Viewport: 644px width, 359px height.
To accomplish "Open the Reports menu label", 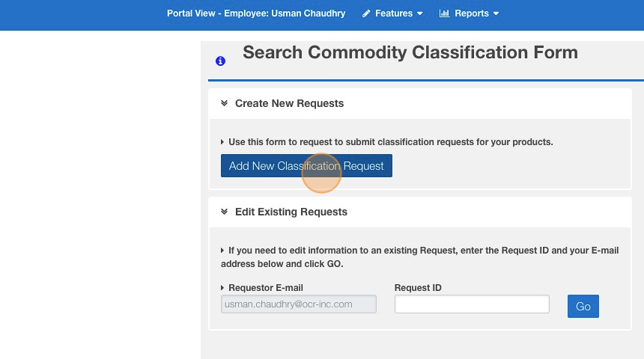I will (x=472, y=13).
